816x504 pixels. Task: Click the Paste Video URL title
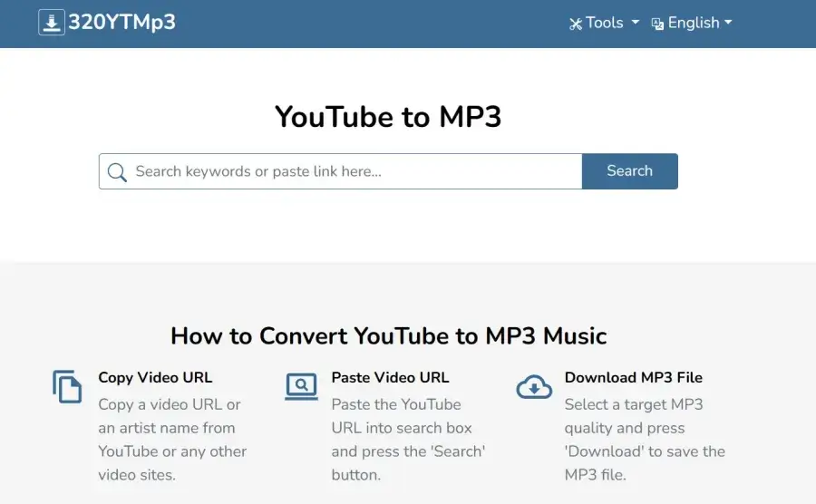390,378
